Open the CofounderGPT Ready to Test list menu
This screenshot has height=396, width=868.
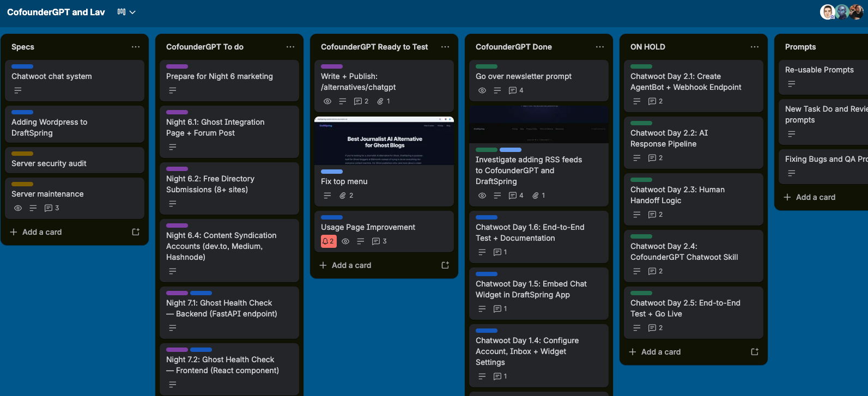pyautogui.click(x=445, y=47)
